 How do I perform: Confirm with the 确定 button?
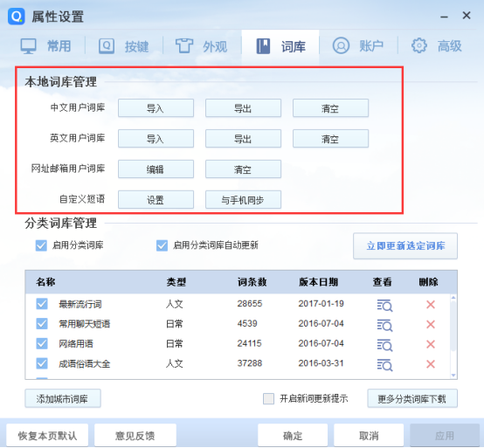pos(293,436)
